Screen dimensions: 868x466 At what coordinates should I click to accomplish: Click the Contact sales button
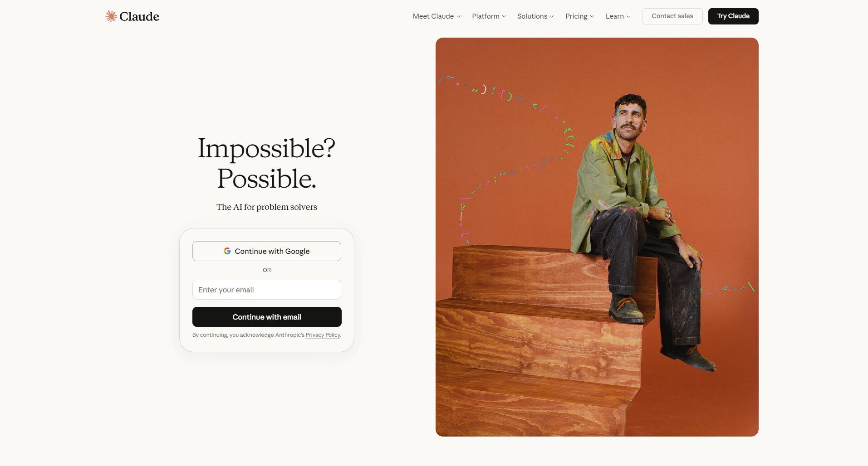[x=672, y=16]
